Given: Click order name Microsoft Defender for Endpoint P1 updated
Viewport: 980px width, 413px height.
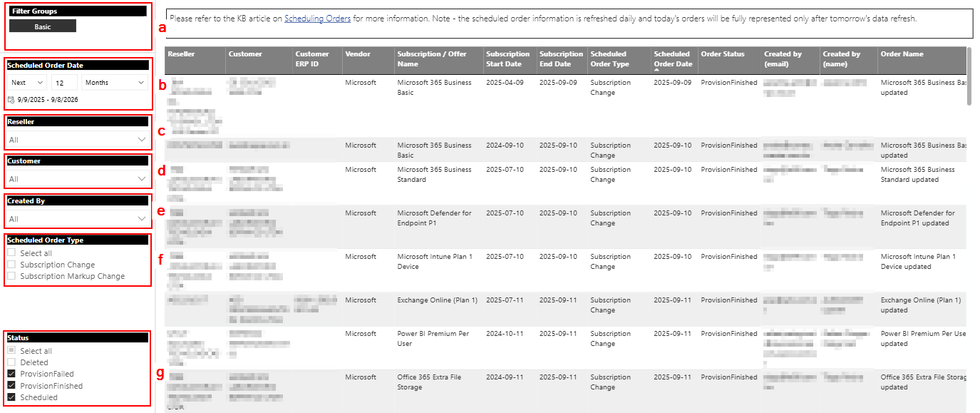Looking at the screenshot, I should [917, 218].
